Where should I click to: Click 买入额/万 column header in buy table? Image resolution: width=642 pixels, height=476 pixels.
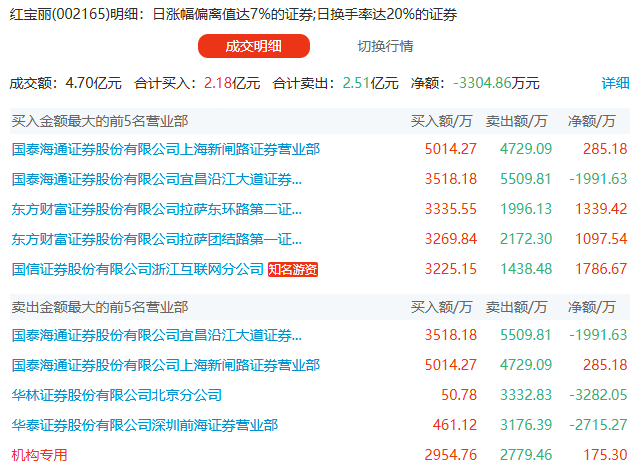click(441, 121)
